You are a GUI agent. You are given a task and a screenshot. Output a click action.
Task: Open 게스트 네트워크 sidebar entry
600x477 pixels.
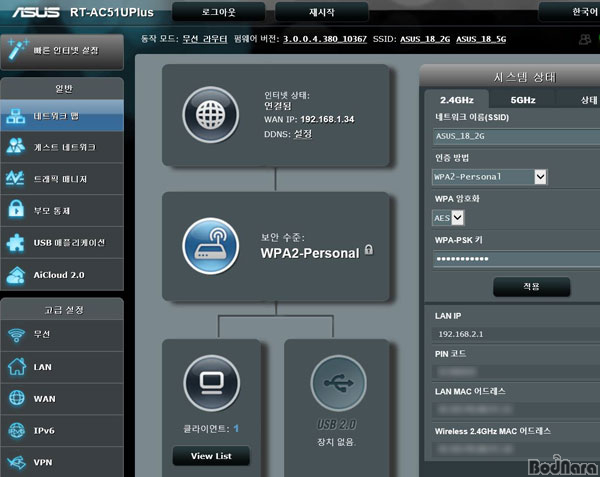[62, 148]
